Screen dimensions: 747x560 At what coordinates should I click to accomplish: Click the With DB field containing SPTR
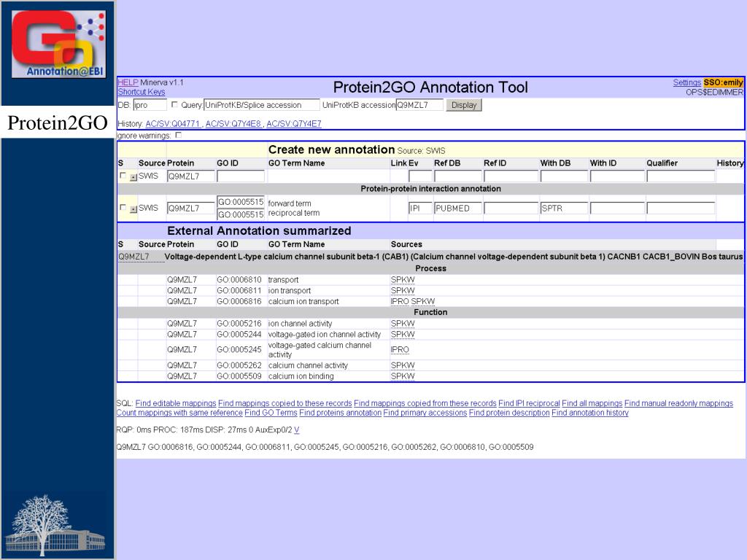564,208
